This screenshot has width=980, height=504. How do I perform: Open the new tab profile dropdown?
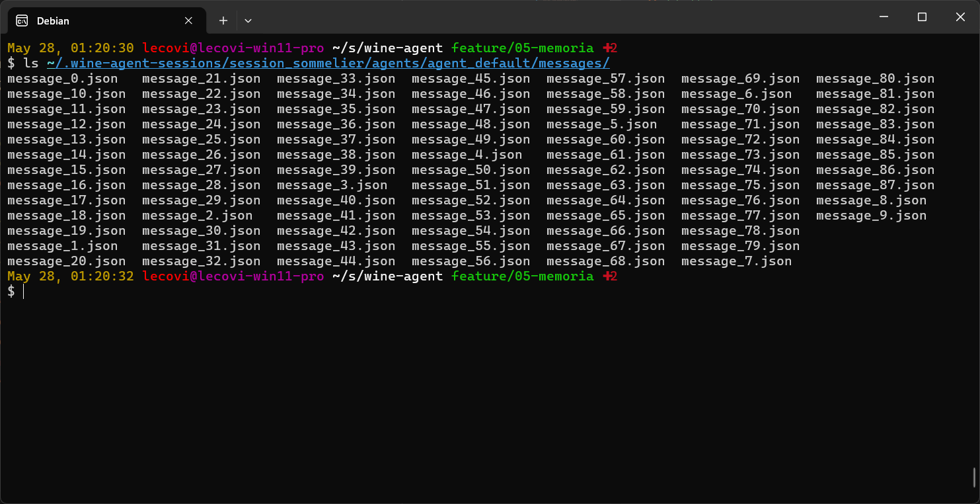point(248,21)
